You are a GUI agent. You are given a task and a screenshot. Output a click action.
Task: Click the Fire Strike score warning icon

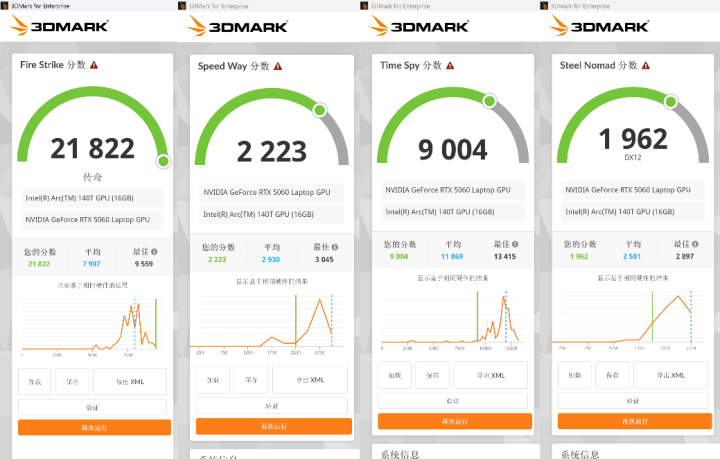[x=95, y=65]
